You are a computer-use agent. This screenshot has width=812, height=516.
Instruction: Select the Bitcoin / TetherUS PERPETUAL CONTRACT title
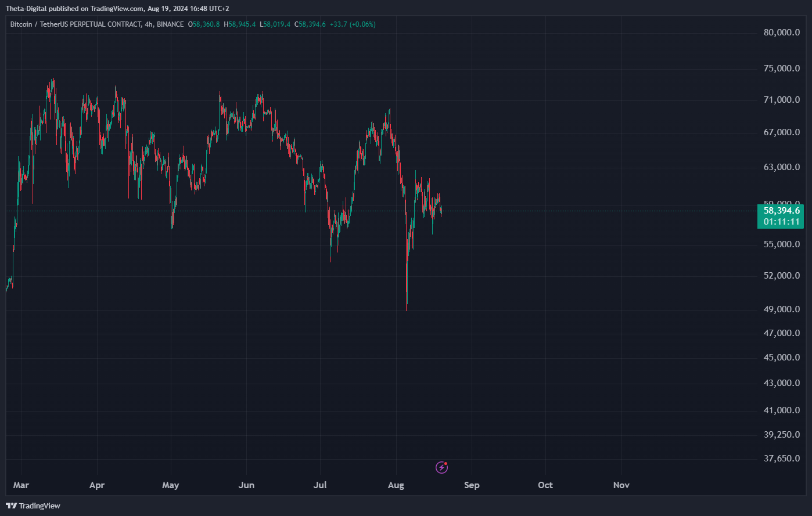pos(75,24)
